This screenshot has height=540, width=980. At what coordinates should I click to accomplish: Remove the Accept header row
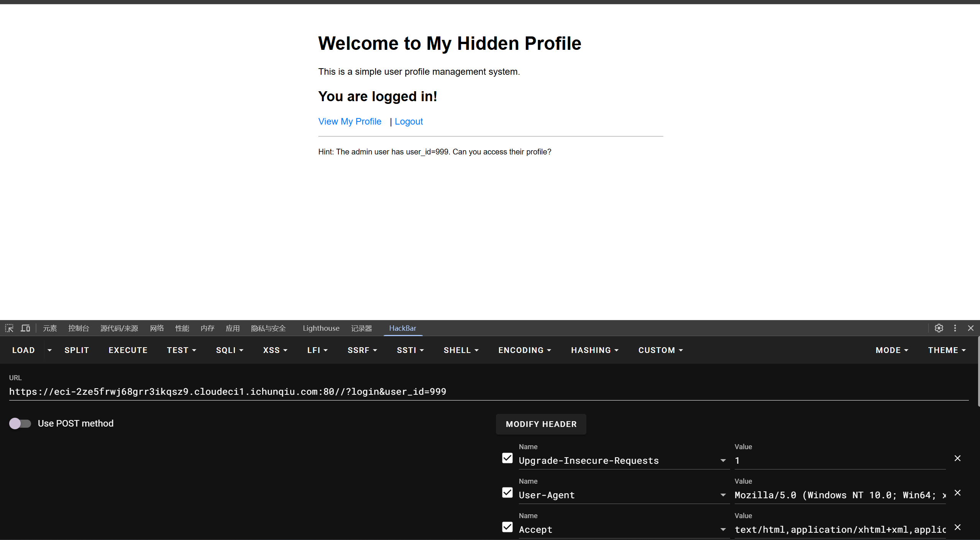tap(957, 527)
